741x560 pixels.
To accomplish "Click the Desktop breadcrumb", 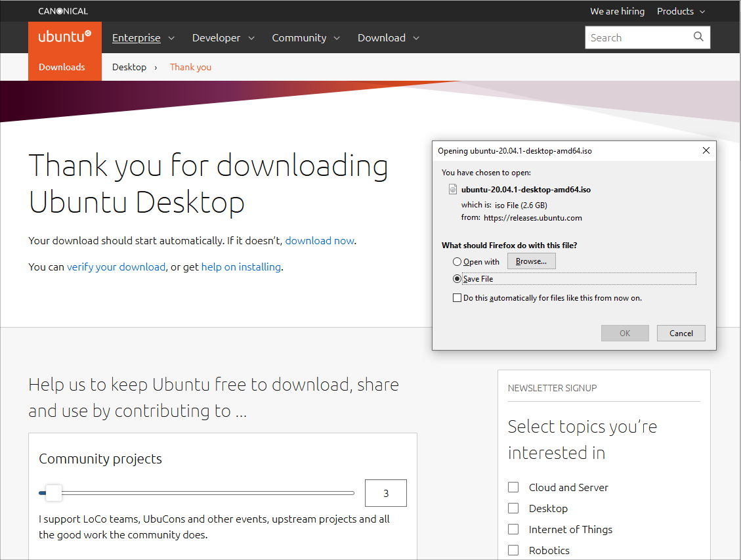I will (129, 67).
